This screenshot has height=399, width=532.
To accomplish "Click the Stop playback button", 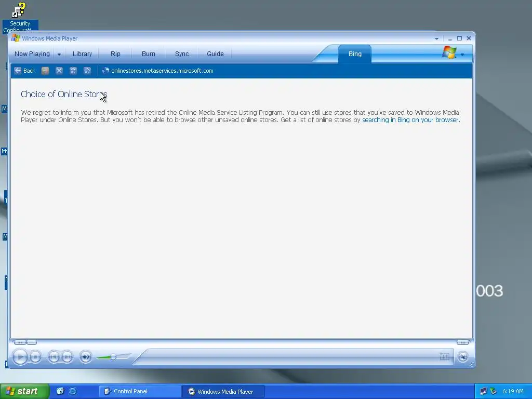I will click(35, 357).
